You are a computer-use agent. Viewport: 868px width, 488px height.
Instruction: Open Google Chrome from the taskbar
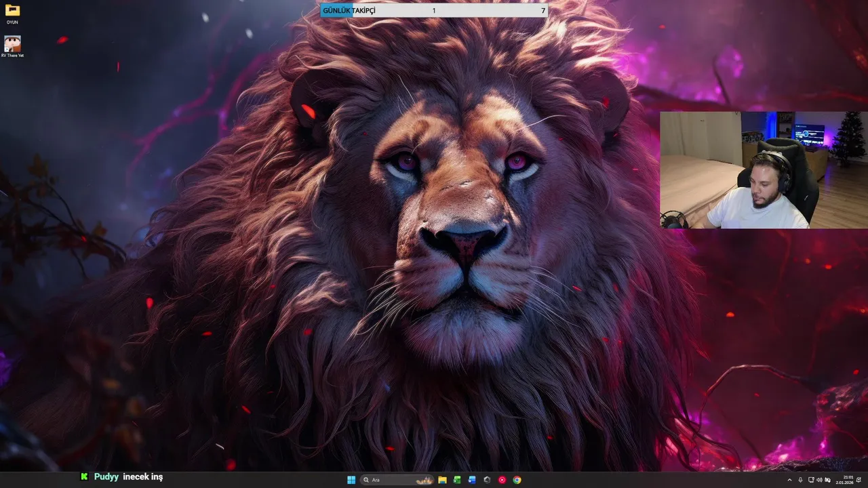[x=517, y=480]
